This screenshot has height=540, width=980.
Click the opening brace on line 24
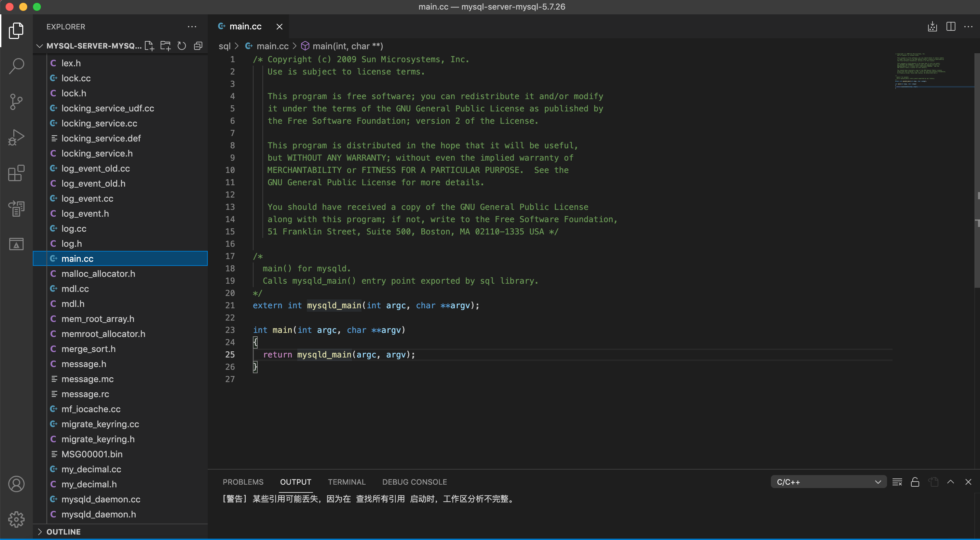[x=255, y=342]
